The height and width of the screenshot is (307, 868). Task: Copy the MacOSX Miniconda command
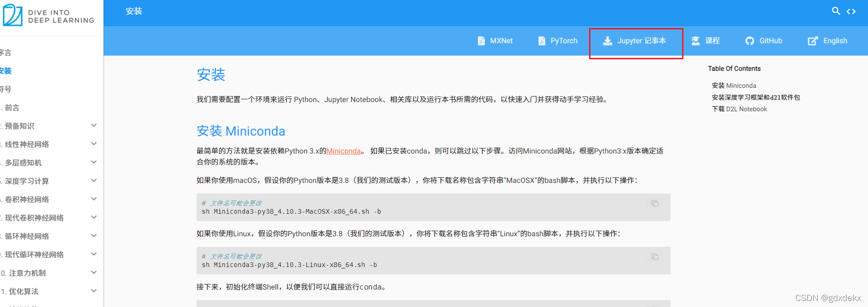pos(655,203)
